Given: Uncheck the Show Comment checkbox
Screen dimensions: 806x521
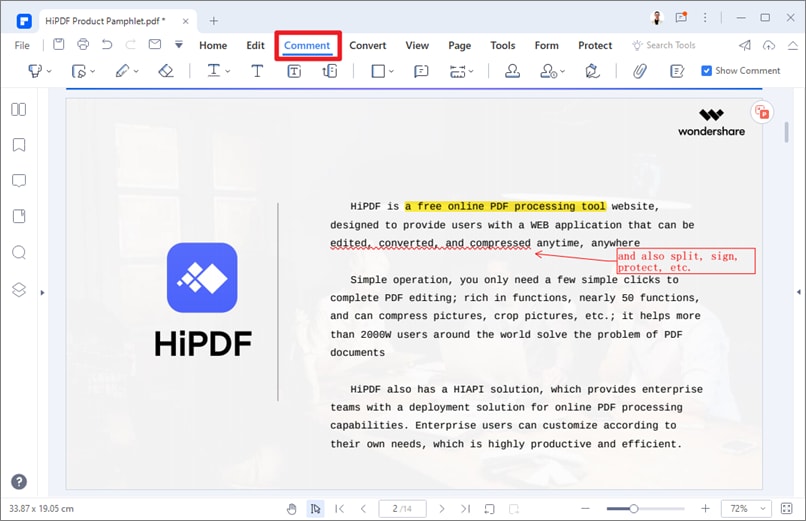Looking at the screenshot, I should point(707,71).
